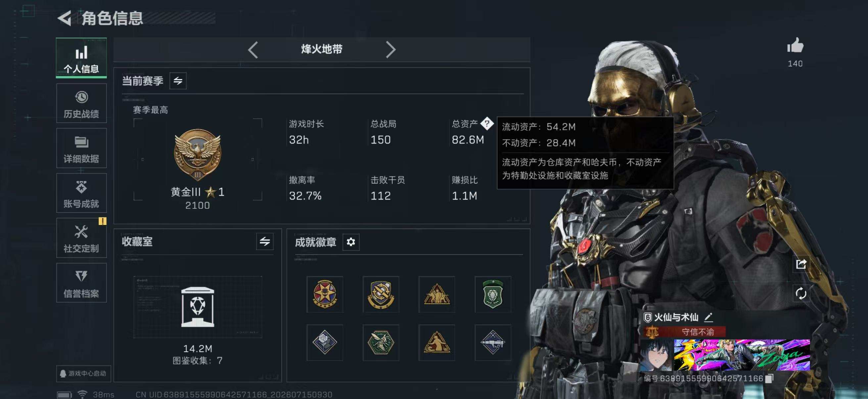
Task: Give a thumbs-up like to this profile
Action: (795, 45)
